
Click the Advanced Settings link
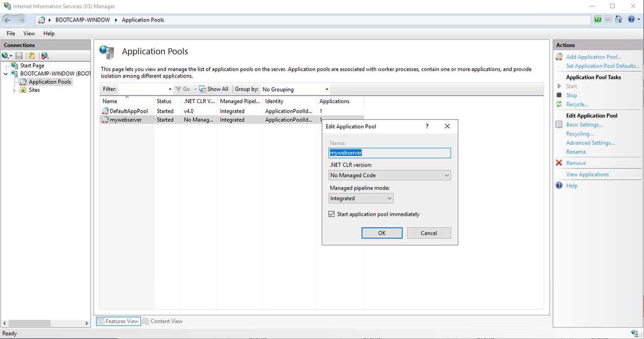coord(590,143)
